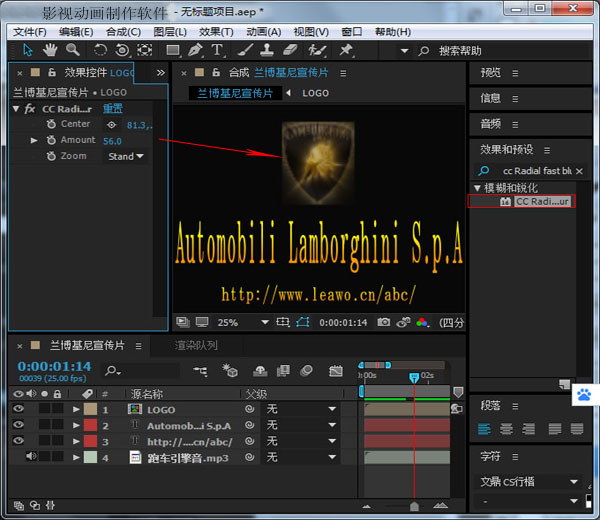This screenshot has height=520, width=600.
Task: Select the Roto Brush tool
Action: 317,50
